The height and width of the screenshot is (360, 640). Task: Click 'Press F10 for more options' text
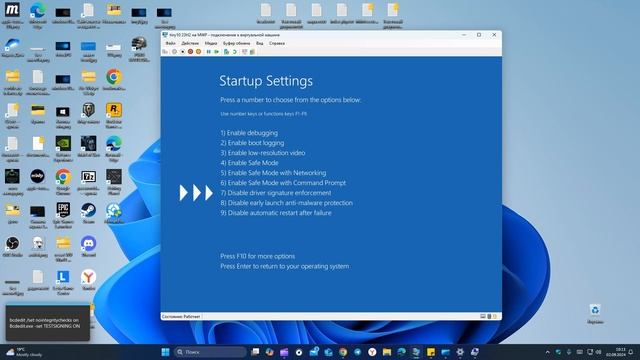click(x=258, y=256)
